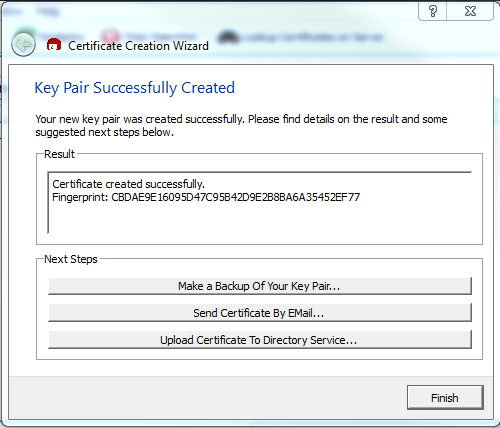Click the 'Result' group label
This screenshot has height=428, width=500.
(x=59, y=154)
